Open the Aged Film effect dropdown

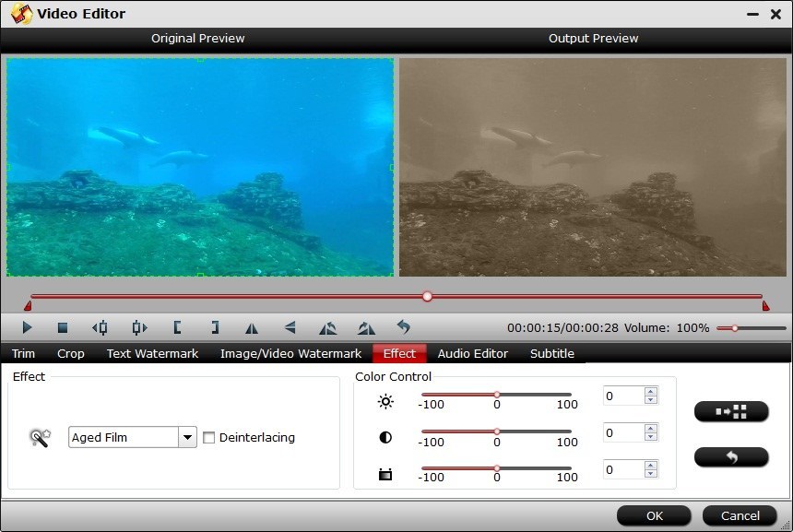tap(187, 437)
